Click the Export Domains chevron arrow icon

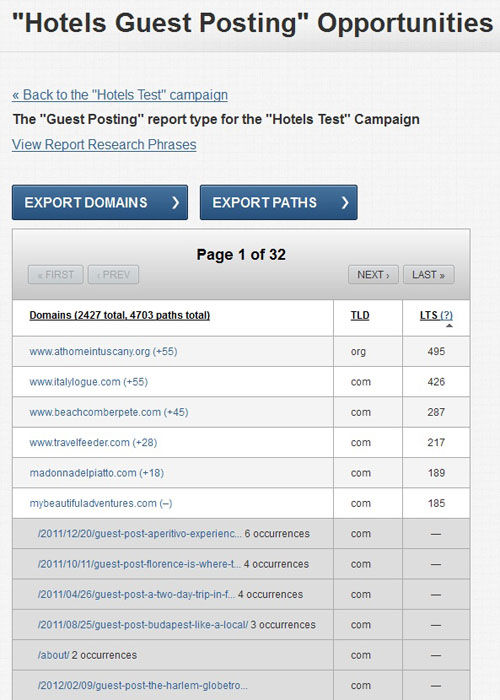pyautogui.click(x=175, y=203)
